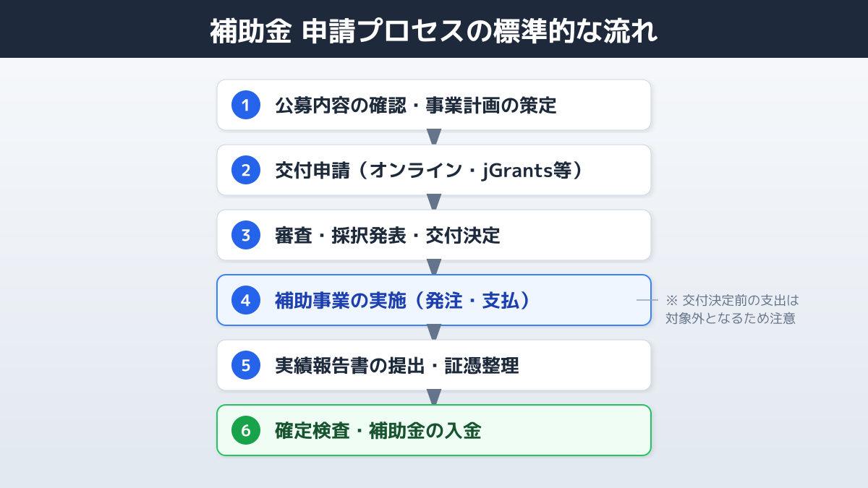Select the 審査・採択発表・交付決定 step text

(x=387, y=236)
